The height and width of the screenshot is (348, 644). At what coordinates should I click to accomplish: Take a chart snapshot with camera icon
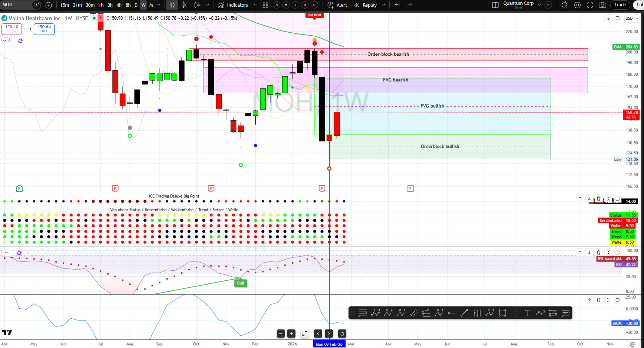tap(602, 5)
